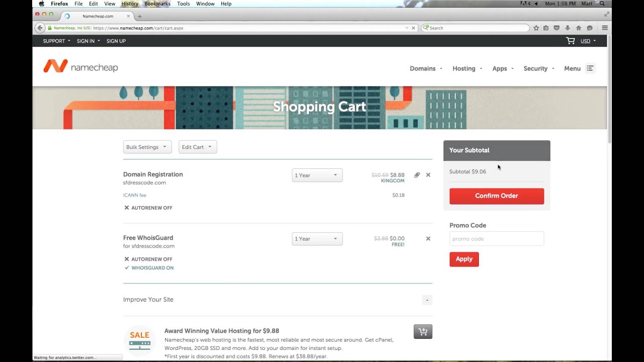Click the KINGCOM coupon label
This screenshot has width=644, height=362.
pyautogui.click(x=392, y=180)
